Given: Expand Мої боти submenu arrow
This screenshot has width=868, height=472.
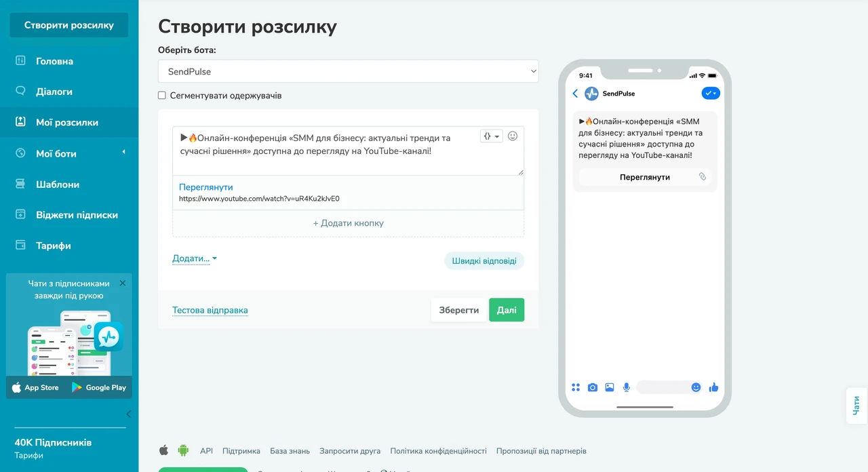Looking at the screenshot, I should click(123, 152).
